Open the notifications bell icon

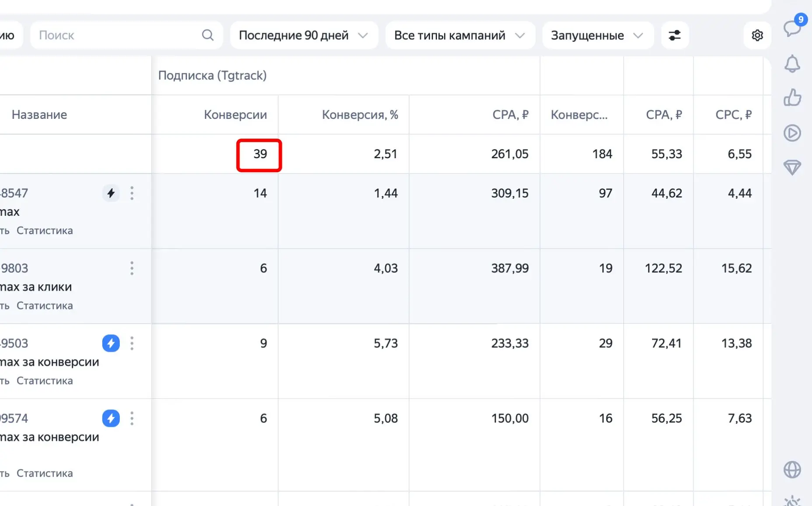(792, 64)
